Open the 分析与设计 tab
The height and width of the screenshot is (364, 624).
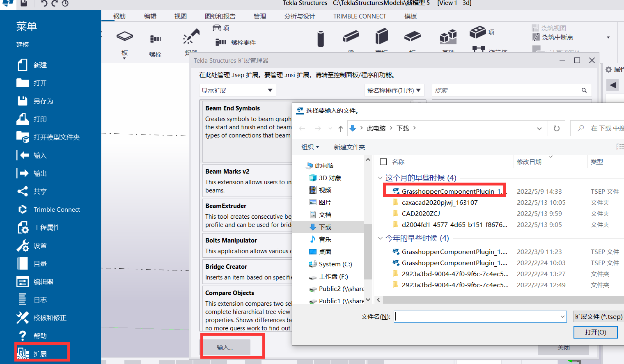[x=300, y=16]
